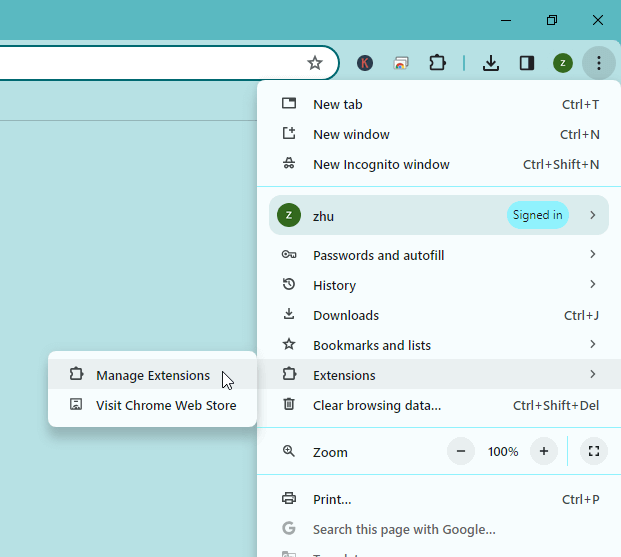
Task: Select Manage Extensions from submenu
Action: [x=153, y=376]
